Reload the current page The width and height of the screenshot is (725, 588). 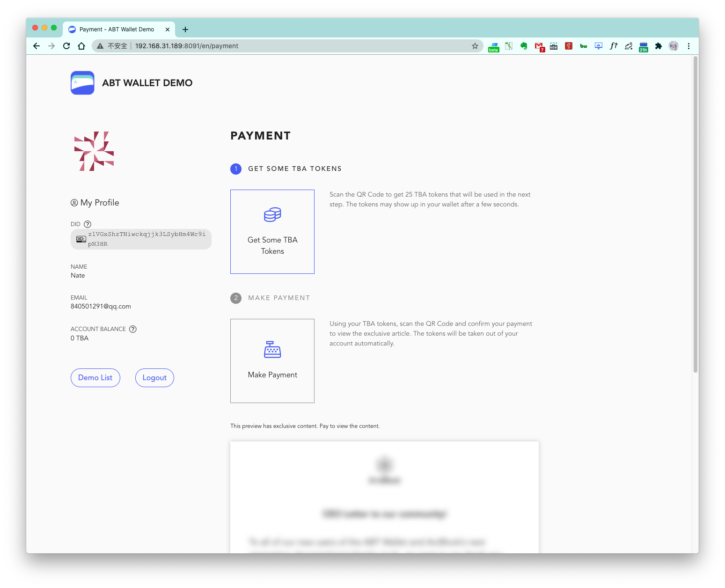pos(66,46)
